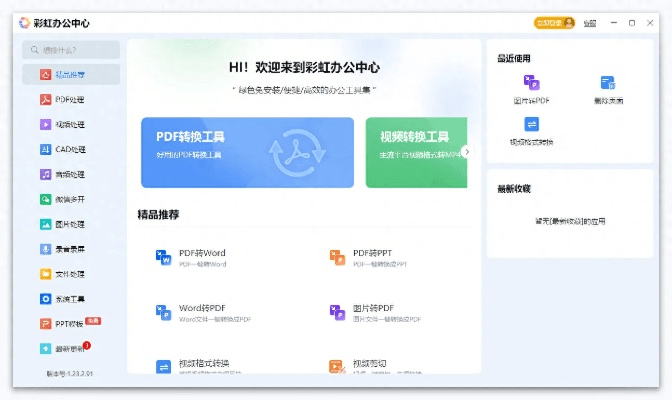
Task: Click the 立即登录 login button
Action: pos(554,23)
